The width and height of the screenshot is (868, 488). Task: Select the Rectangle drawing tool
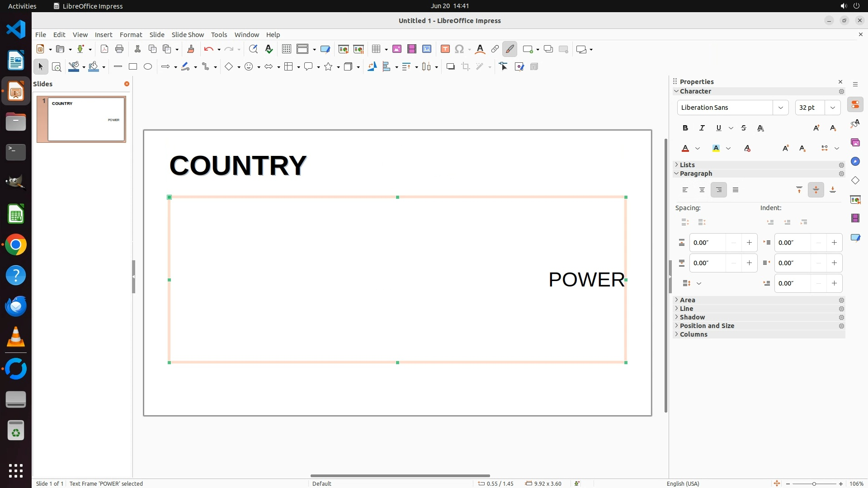coord(133,67)
